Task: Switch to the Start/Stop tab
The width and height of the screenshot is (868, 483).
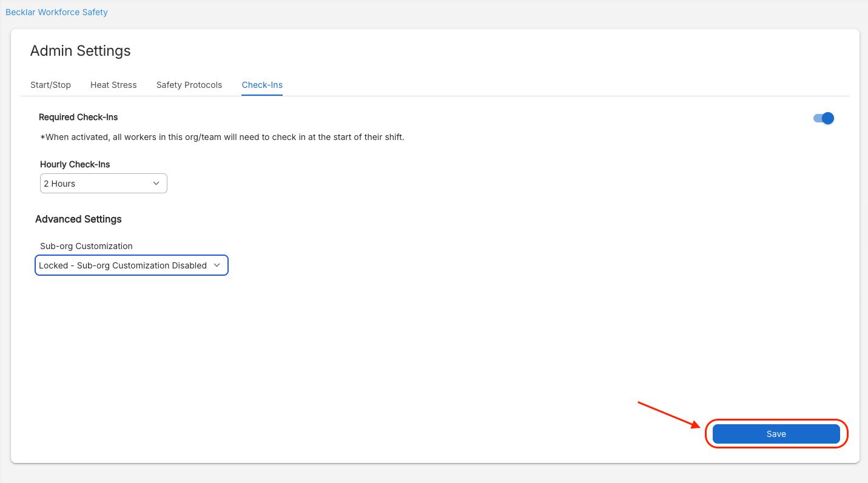Action: (x=50, y=85)
